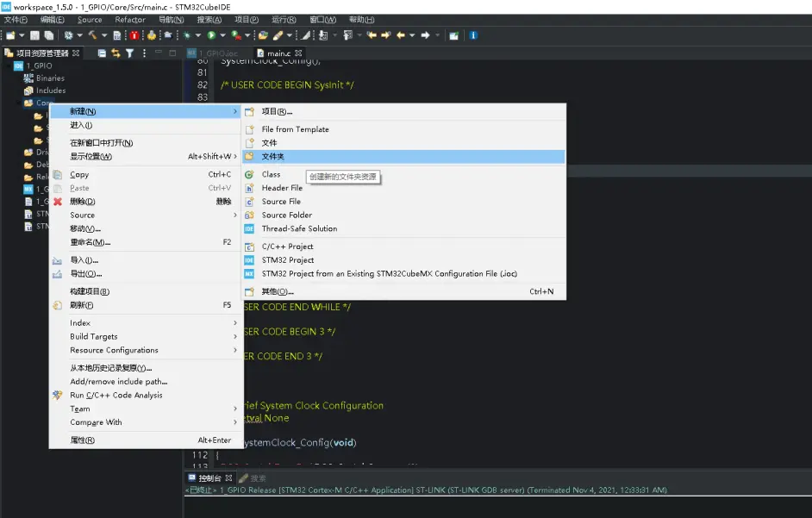Screen dimensions: 812x518
Task: Select 文件夹 in the New submenu
Action: [x=404, y=157]
